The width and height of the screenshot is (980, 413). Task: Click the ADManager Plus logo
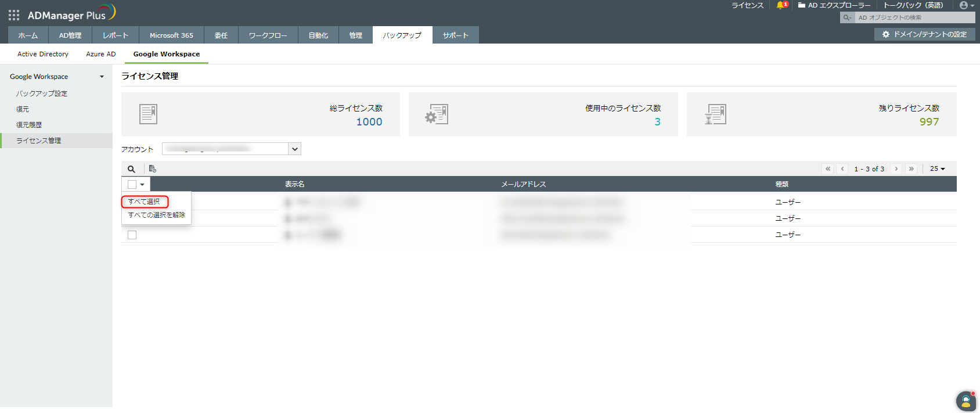71,13
